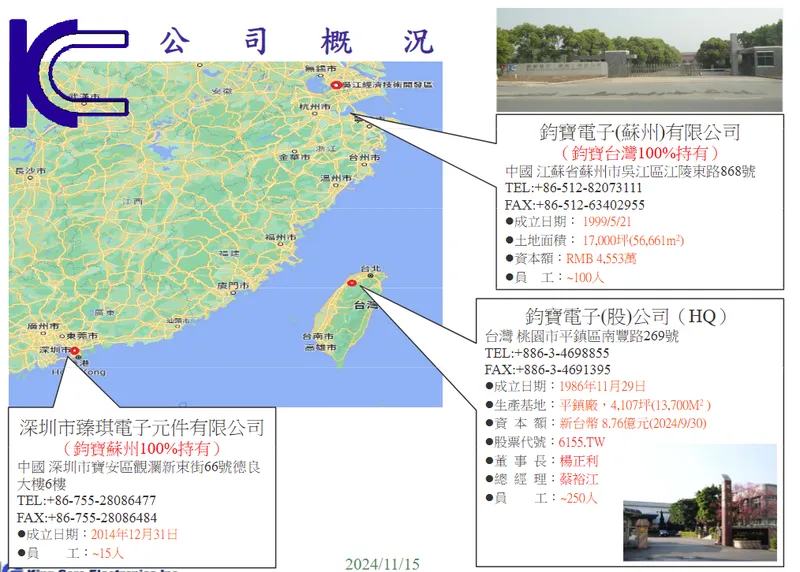Select the 高雄市 map label
800x572 pixels.
(x=321, y=347)
